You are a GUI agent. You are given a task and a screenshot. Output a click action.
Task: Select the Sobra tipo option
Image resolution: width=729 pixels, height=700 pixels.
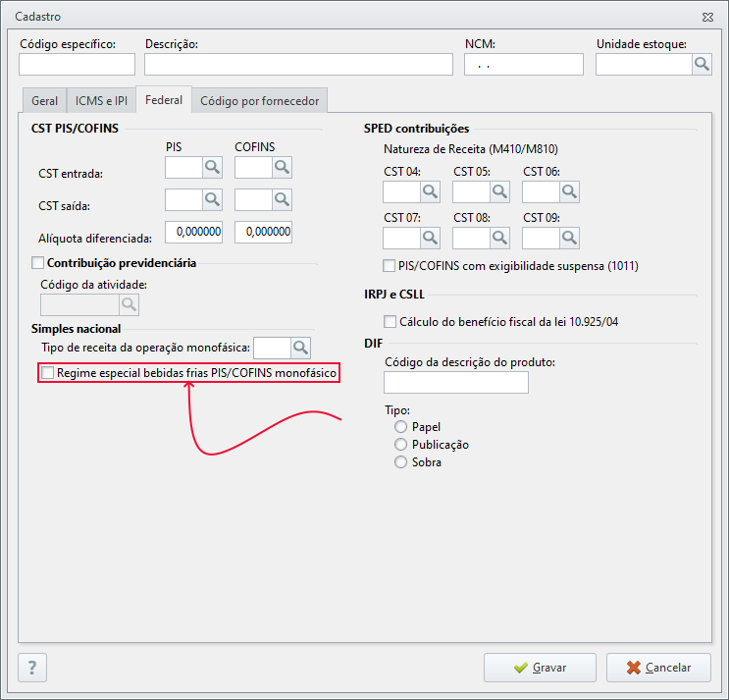point(400,462)
